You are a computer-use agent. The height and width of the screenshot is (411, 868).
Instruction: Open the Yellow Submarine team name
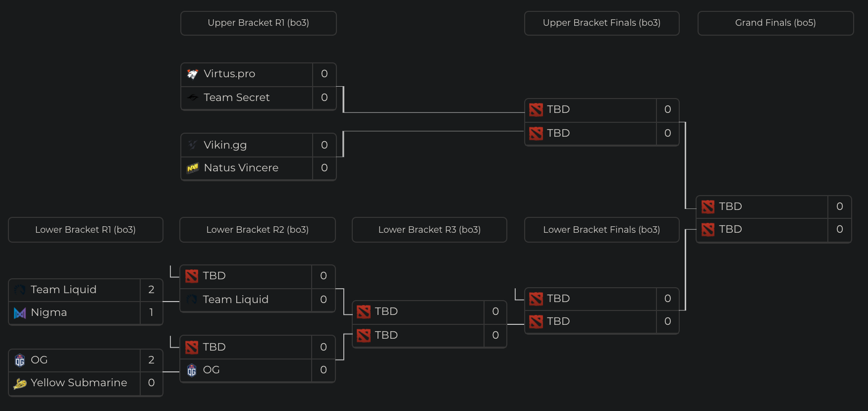79,383
